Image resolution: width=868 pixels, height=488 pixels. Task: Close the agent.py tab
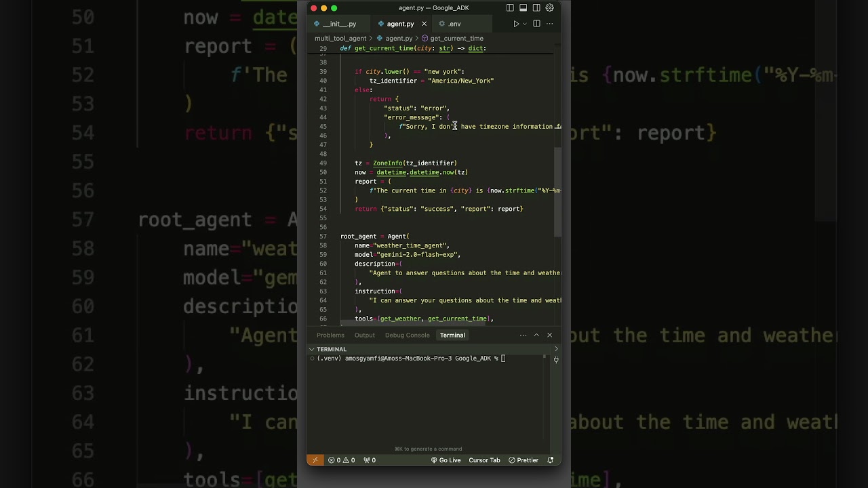(424, 24)
